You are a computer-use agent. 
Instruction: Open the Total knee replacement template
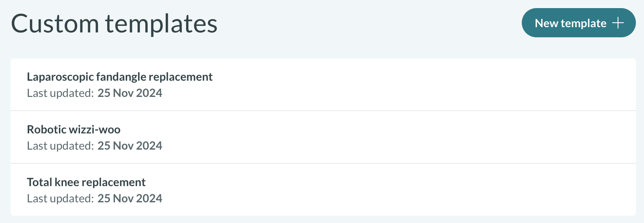pyautogui.click(x=86, y=182)
